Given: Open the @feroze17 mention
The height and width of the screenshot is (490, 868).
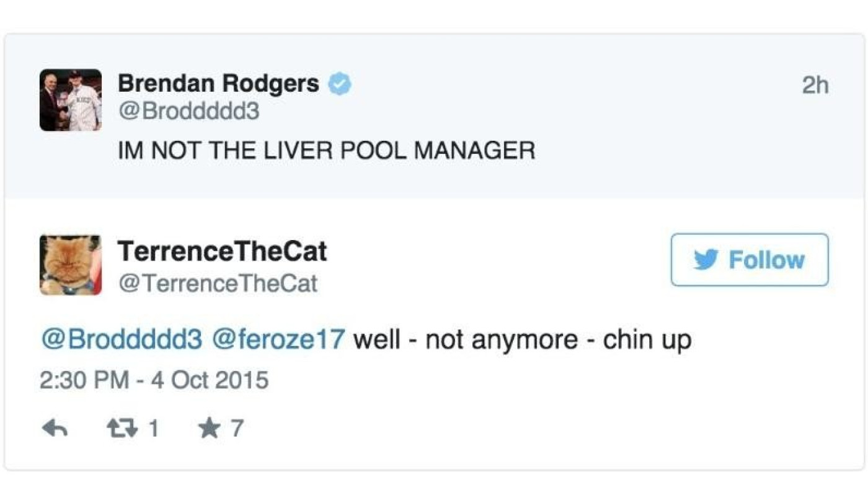Looking at the screenshot, I should click(278, 340).
